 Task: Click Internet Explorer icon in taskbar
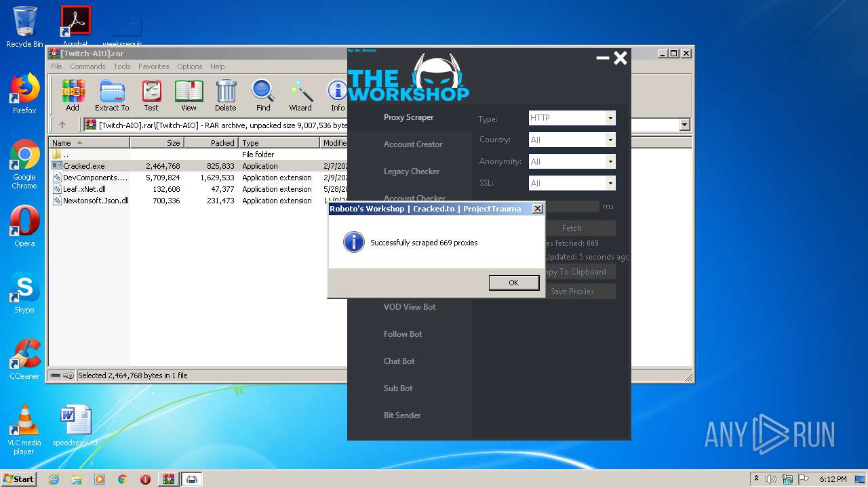(x=54, y=479)
